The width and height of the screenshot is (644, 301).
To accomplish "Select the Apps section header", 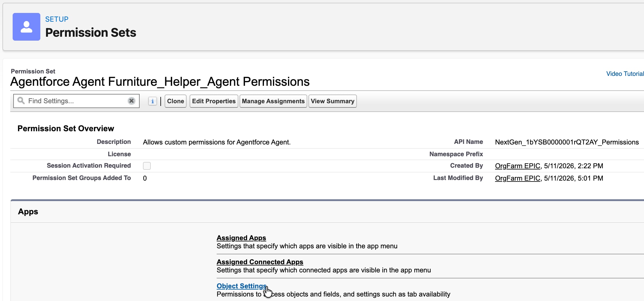I will 28,212.
